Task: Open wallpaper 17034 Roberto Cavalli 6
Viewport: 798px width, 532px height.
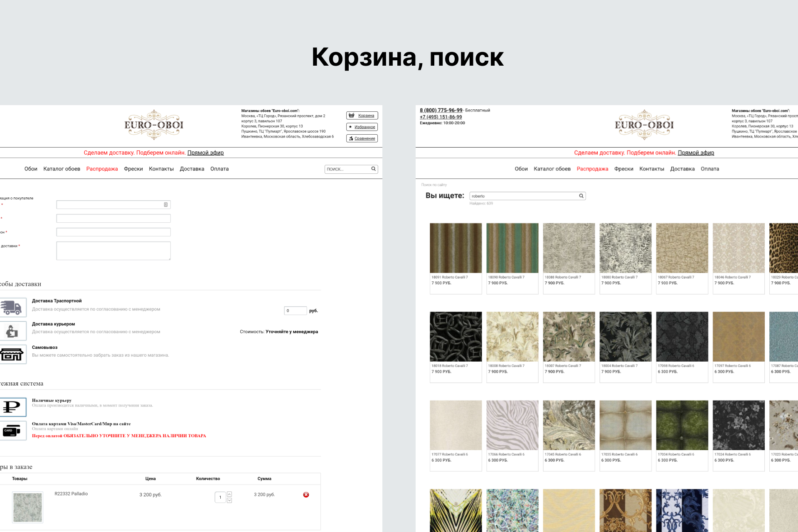Action: pyautogui.click(x=682, y=436)
